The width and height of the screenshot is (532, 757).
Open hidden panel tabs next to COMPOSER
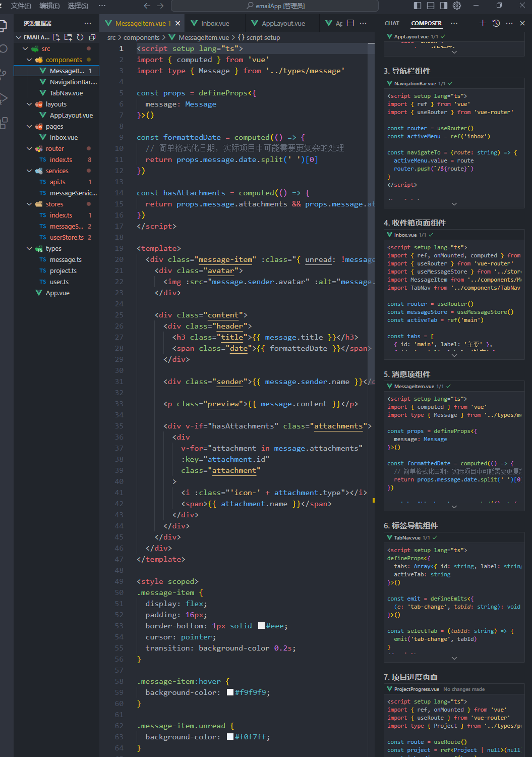coord(454,23)
